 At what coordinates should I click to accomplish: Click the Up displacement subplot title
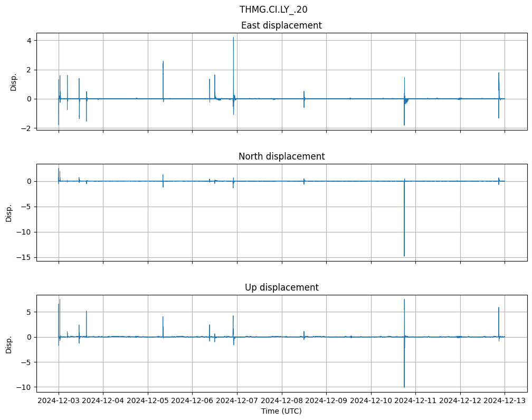tap(281, 287)
